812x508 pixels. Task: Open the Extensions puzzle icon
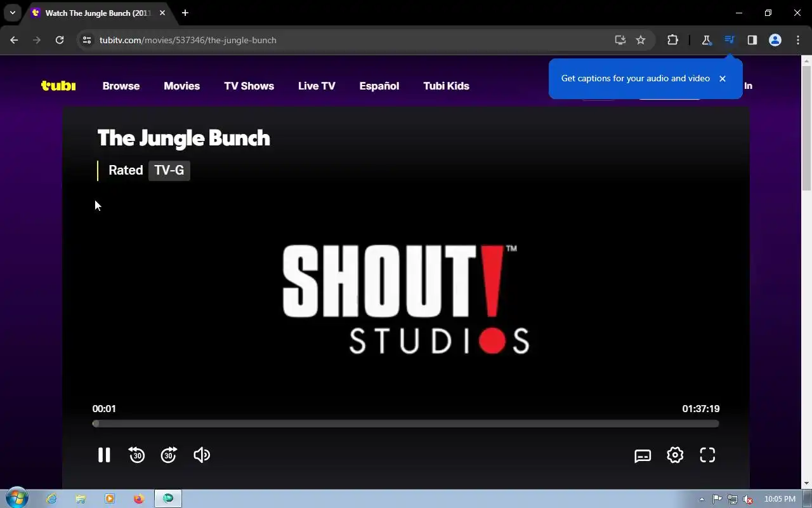[x=672, y=40]
